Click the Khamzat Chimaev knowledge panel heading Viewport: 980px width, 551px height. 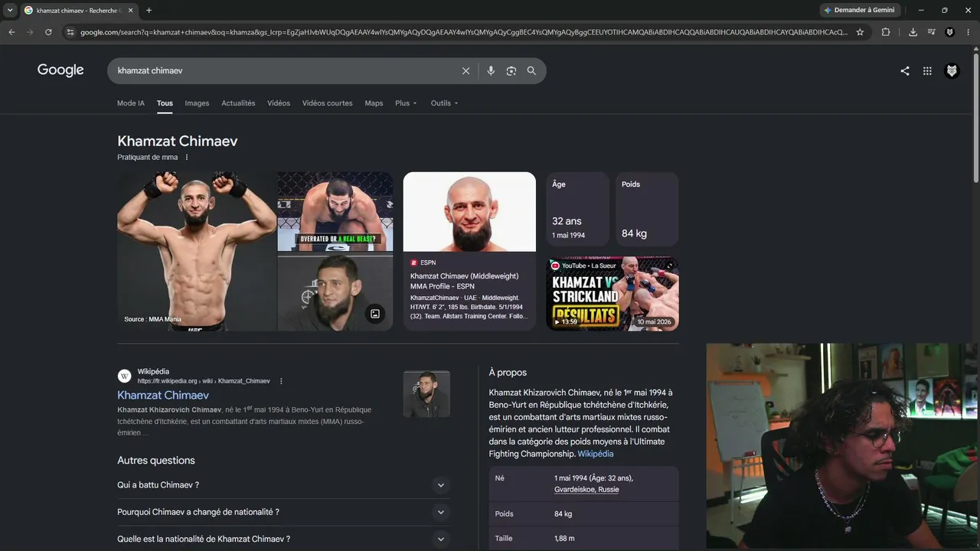click(178, 141)
